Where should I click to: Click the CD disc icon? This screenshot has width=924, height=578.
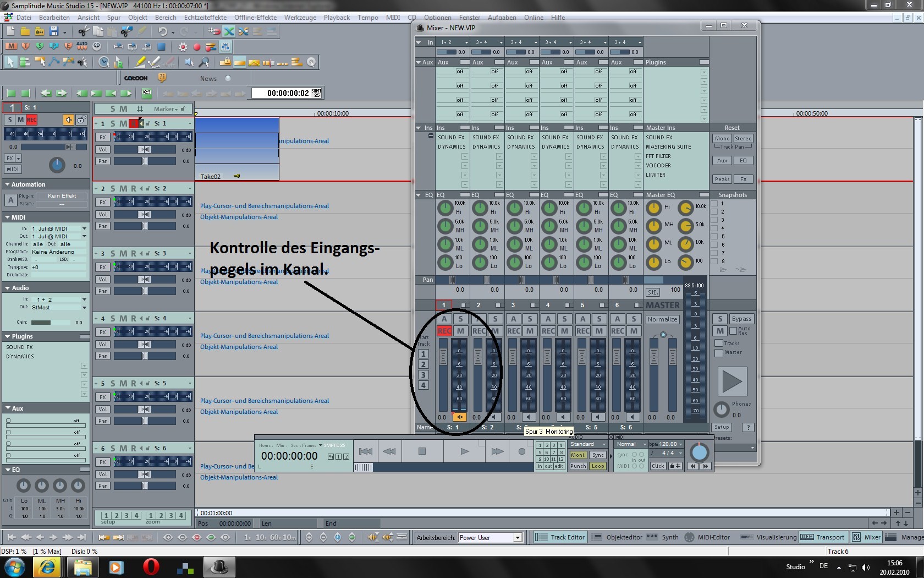click(x=97, y=46)
